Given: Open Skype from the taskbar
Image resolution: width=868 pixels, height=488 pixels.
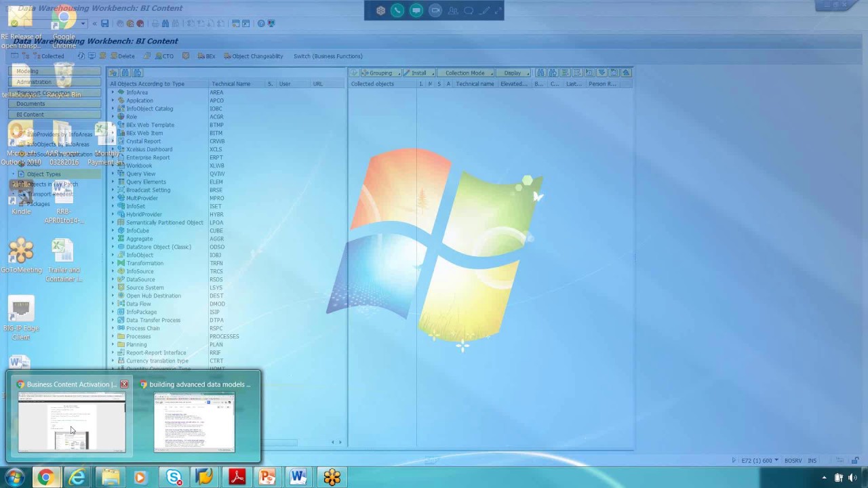Looking at the screenshot, I should click(x=174, y=477).
